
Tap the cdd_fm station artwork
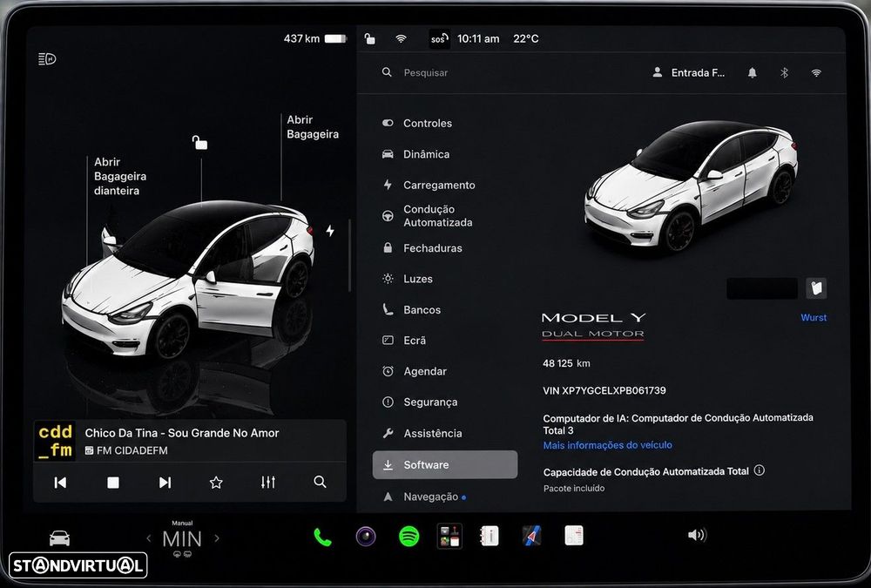55,441
